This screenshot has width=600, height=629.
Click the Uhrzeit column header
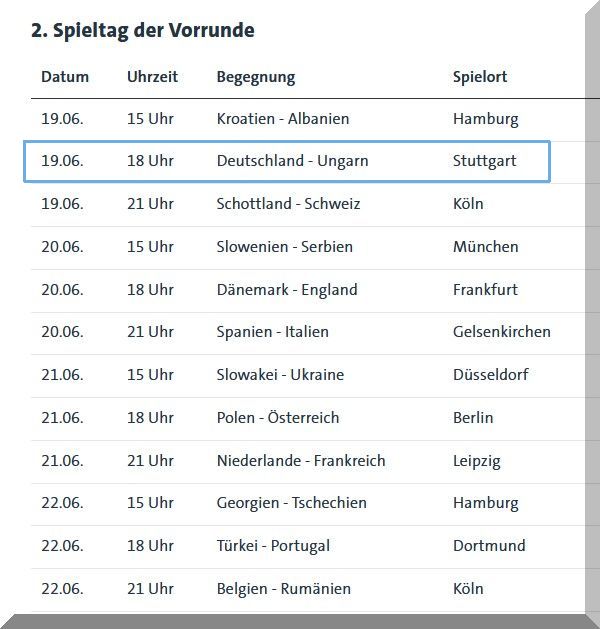pyautogui.click(x=152, y=77)
